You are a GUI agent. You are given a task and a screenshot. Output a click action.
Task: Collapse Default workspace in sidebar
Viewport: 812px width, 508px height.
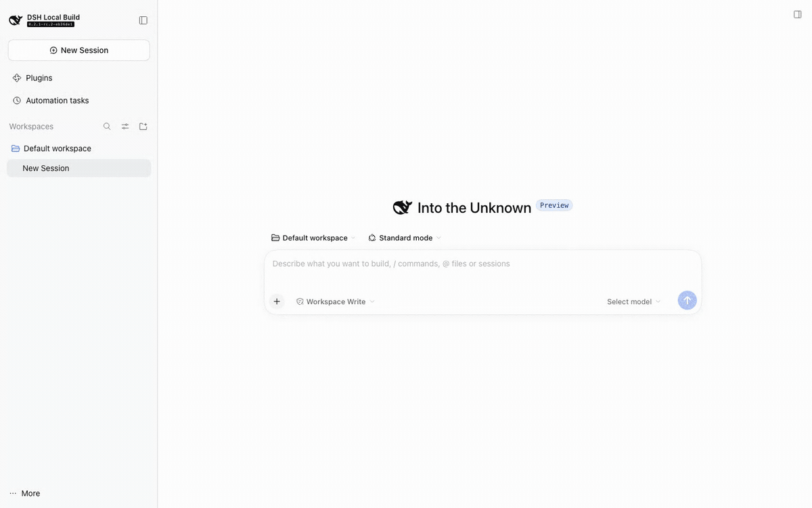tap(79, 148)
